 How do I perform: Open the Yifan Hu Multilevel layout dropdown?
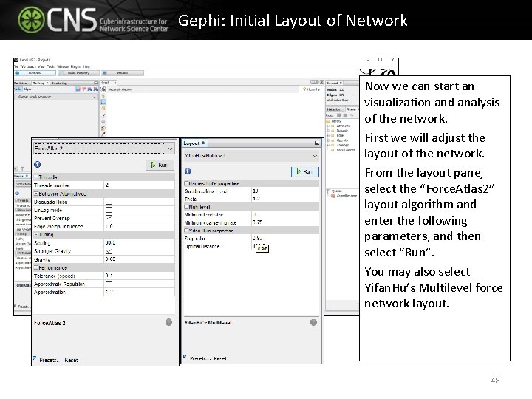[x=251, y=156]
